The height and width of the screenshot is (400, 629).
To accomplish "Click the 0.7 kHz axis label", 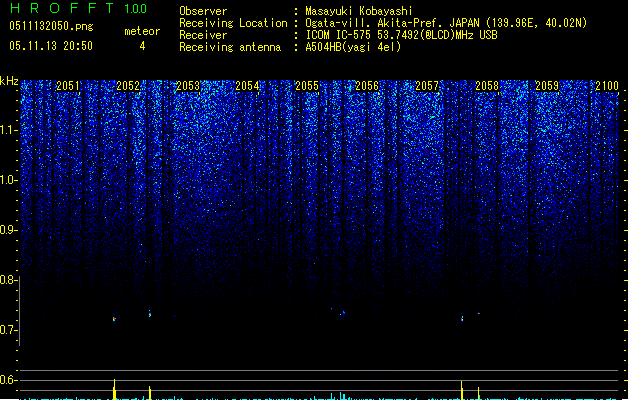I will point(8,330).
